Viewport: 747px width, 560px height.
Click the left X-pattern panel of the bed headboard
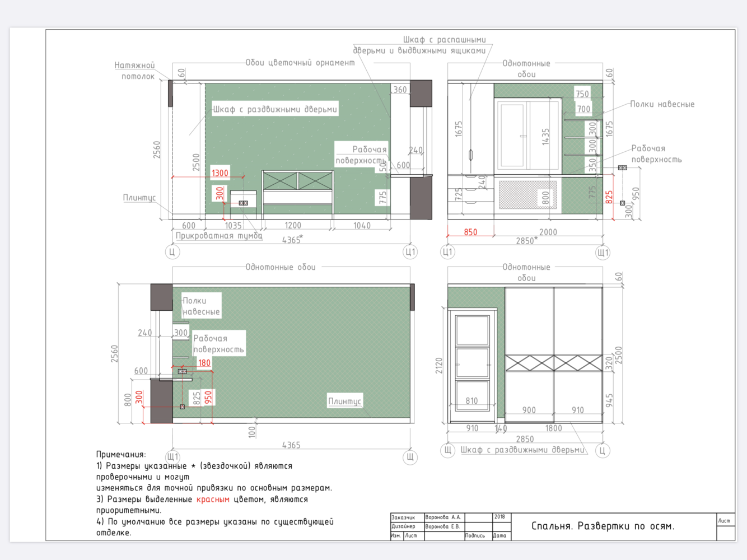pos(280,181)
